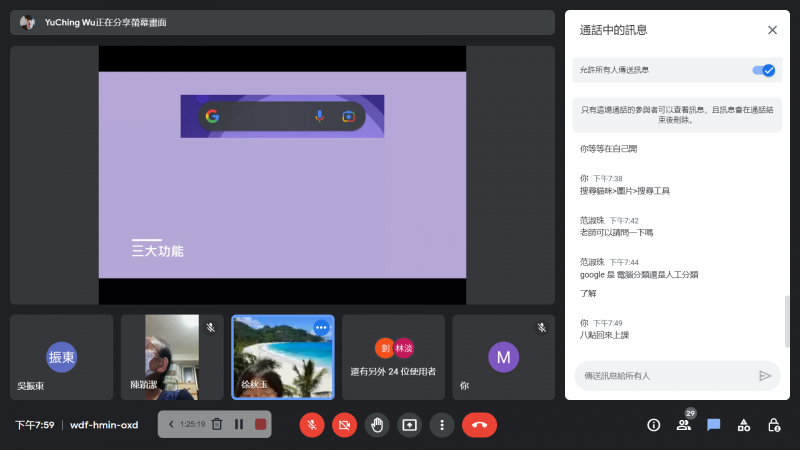Raise hand in the meeting
Image resolution: width=800 pixels, height=450 pixels.
point(377,424)
